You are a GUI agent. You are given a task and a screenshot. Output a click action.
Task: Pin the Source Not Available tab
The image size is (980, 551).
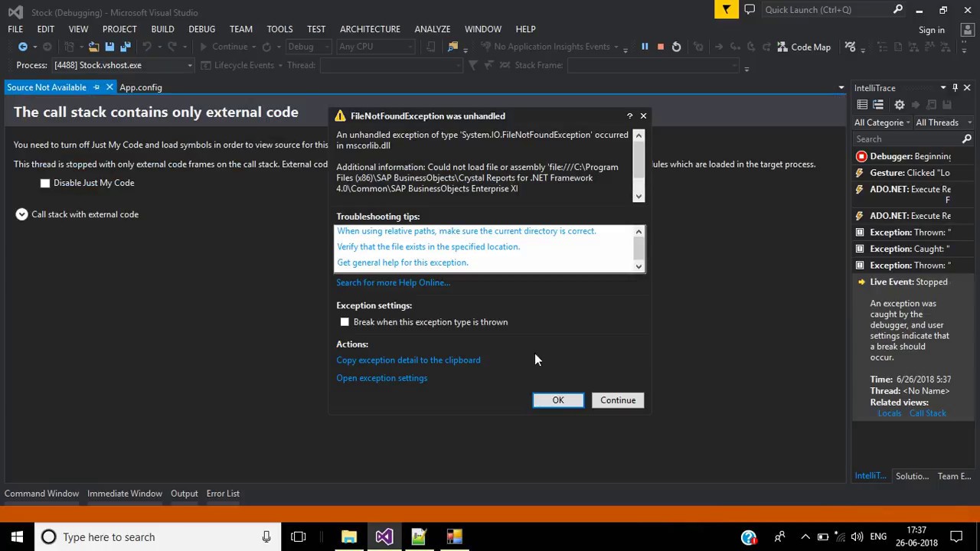96,87
